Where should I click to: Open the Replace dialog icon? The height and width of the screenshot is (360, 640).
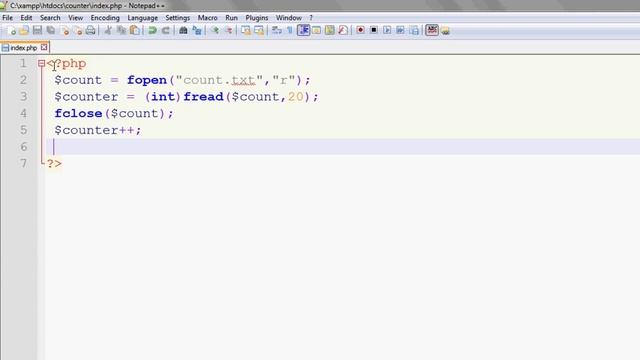pyautogui.click(x=197, y=30)
